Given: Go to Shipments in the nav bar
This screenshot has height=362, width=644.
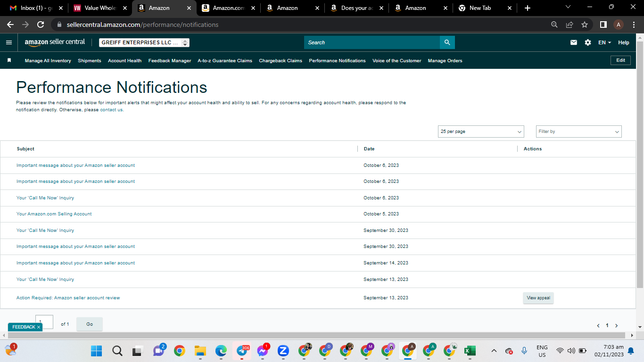Looking at the screenshot, I should pyautogui.click(x=90, y=60).
